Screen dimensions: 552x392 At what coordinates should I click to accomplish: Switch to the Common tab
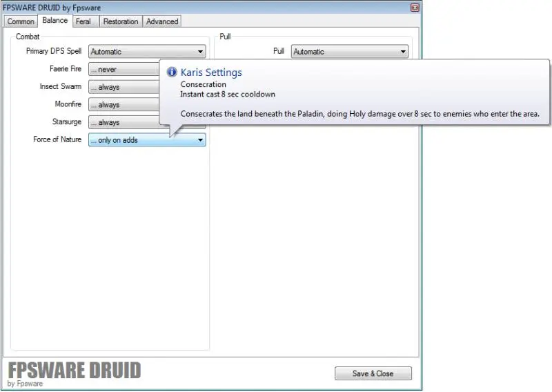21,21
